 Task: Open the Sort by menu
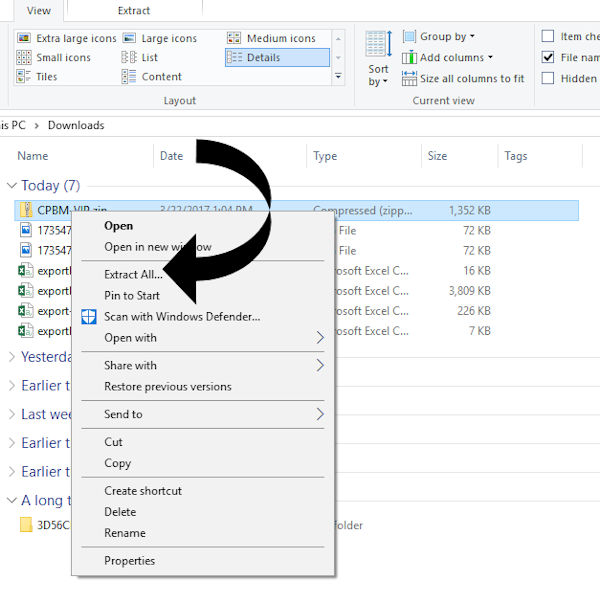coord(378,59)
